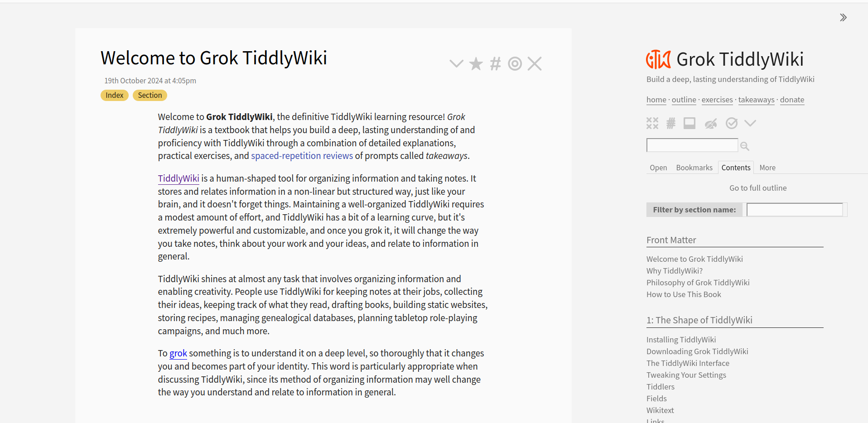The image size is (868, 423).
Task: Bookmark this tiddler with the star icon
Action: pyautogui.click(x=476, y=64)
